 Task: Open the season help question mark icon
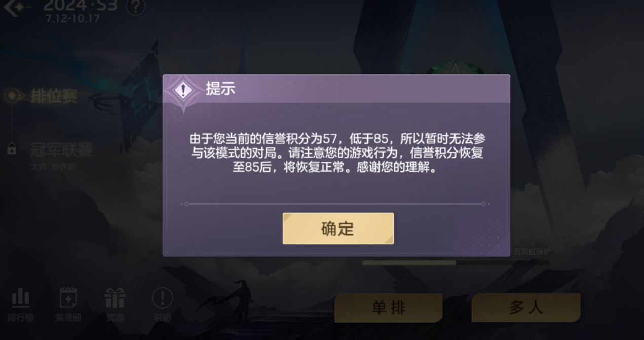135,7
